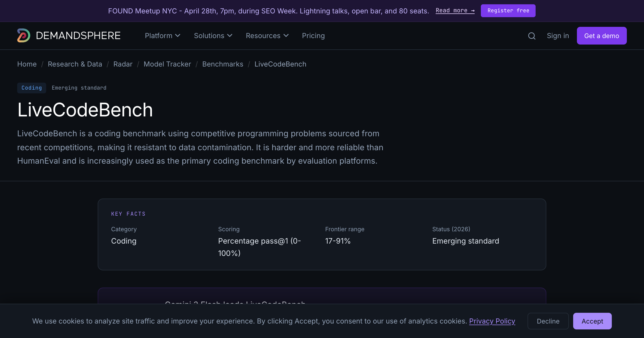Click the DemandSphere logo icon
The width and height of the screenshot is (644, 338).
coord(24,35)
